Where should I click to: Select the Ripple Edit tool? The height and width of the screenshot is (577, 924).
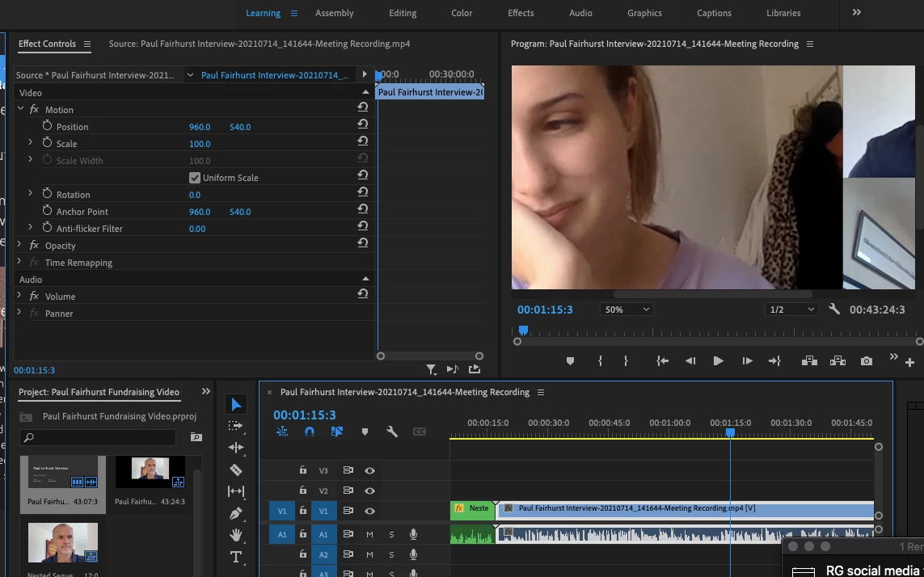tap(236, 448)
